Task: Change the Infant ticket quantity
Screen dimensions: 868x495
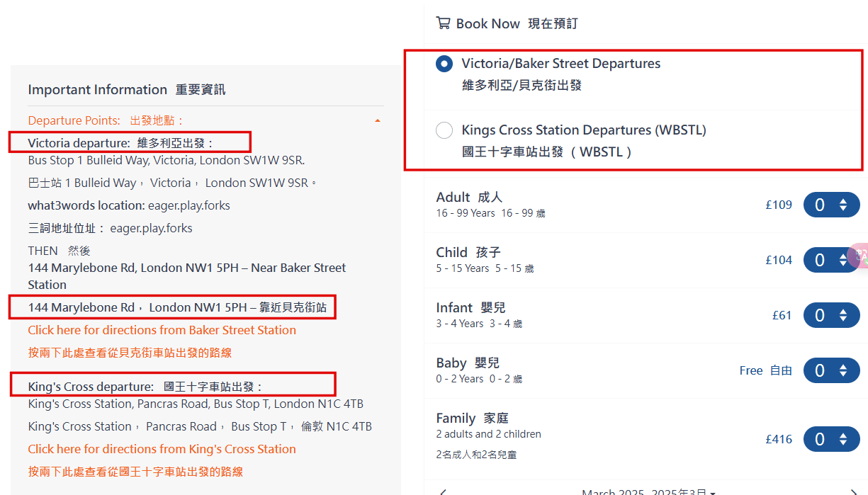Action: point(831,316)
